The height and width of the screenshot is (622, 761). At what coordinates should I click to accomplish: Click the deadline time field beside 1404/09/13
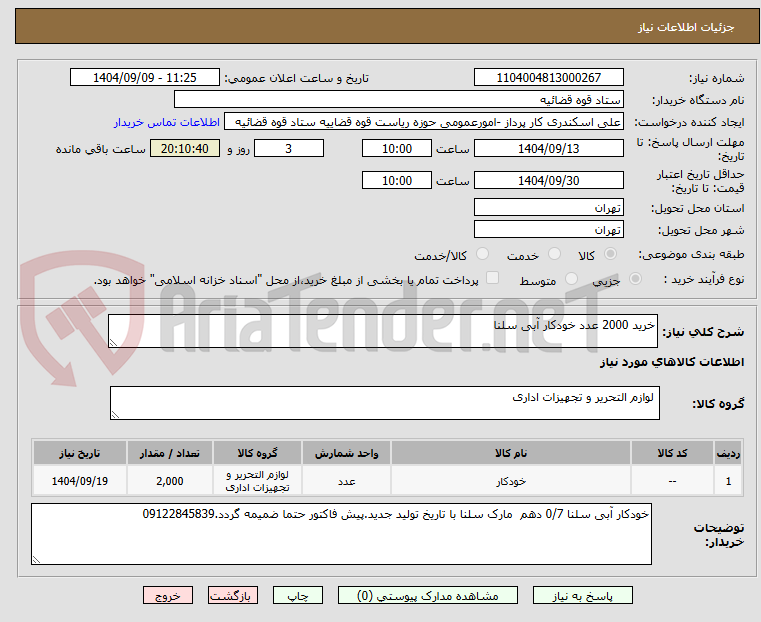(x=397, y=148)
